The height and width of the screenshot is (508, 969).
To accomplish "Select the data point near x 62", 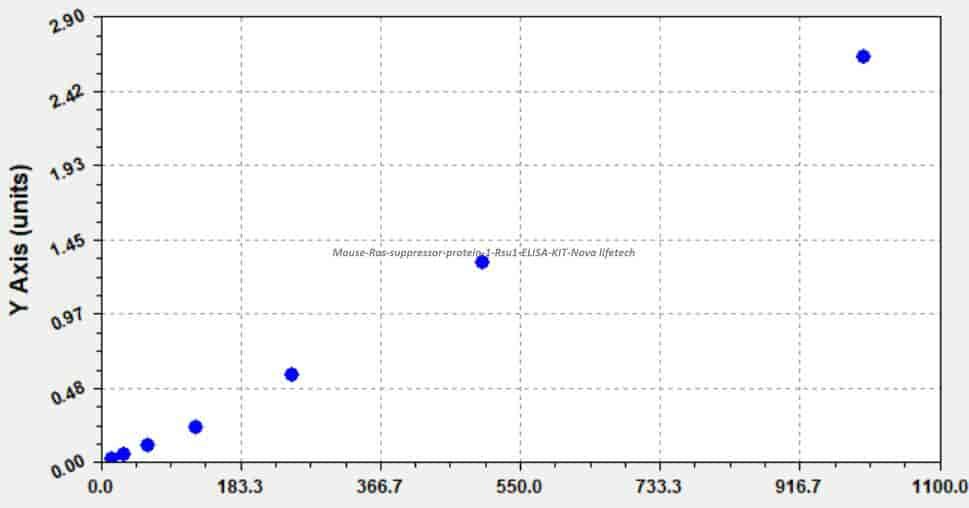I will coord(147,445).
